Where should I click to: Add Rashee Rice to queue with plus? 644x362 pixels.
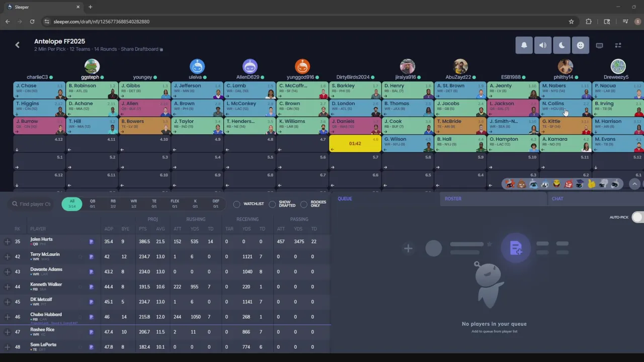point(8,332)
